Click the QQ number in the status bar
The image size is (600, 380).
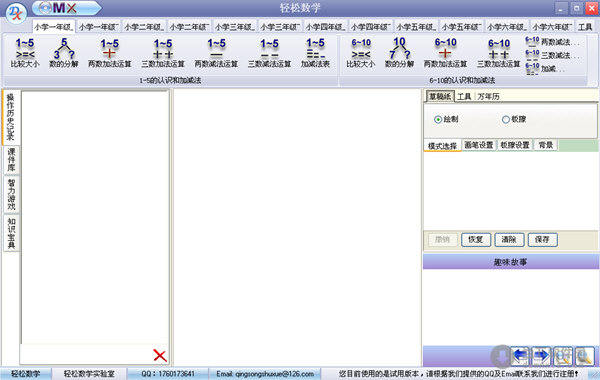pos(168,374)
